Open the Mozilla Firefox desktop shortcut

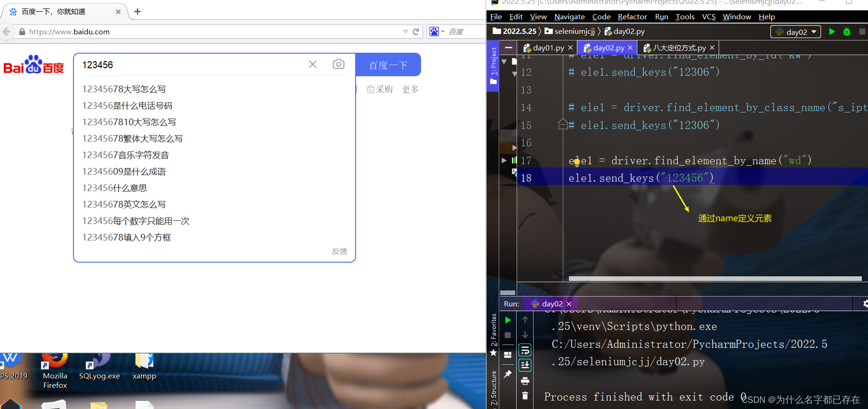click(55, 371)
